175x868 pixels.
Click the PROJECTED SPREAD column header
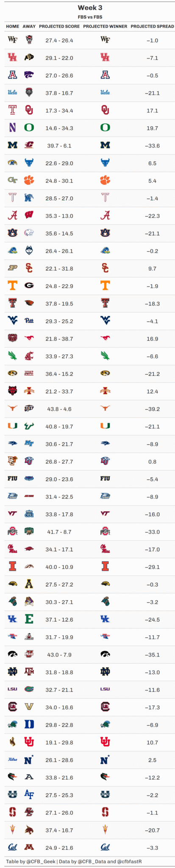(152, 26)
